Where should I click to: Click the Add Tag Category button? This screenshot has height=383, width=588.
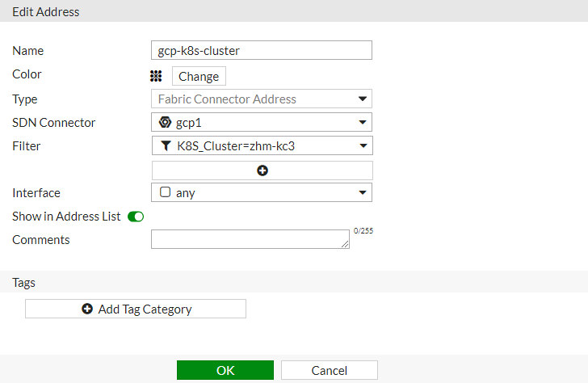point(136,309)
